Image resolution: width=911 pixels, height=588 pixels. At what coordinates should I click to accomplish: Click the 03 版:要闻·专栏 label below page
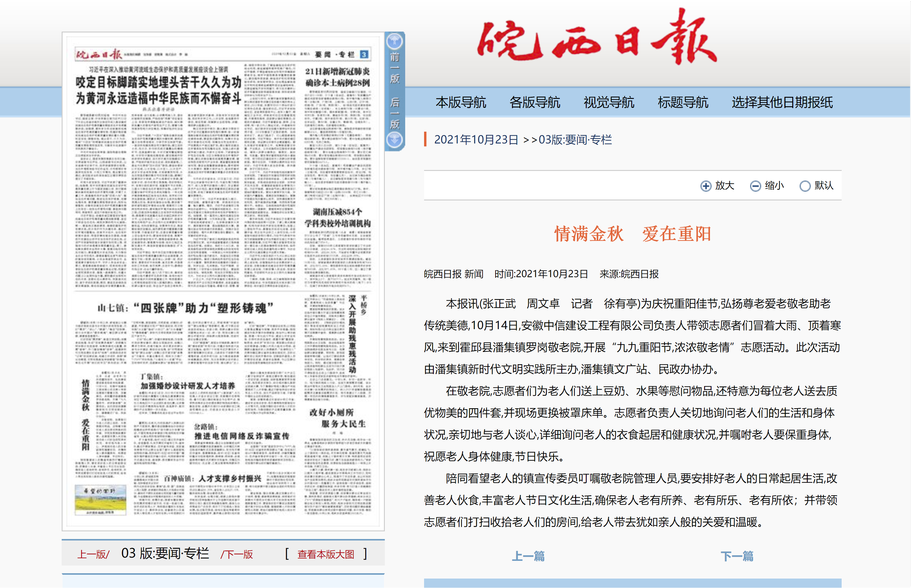click(165, 553)
